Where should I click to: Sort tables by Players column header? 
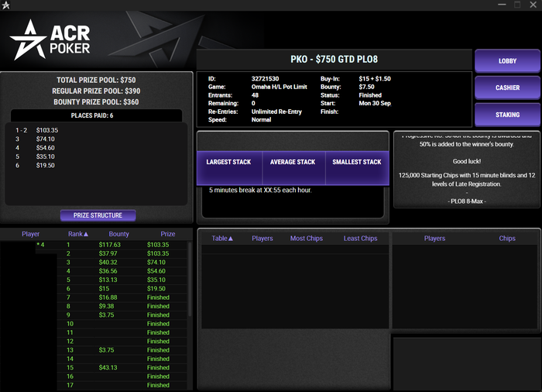(x=262, y=239)
